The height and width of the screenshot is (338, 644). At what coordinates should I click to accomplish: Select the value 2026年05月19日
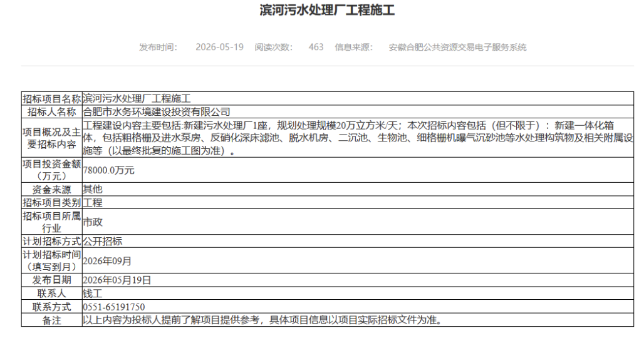pyautogui.click(x=117, y=280)
